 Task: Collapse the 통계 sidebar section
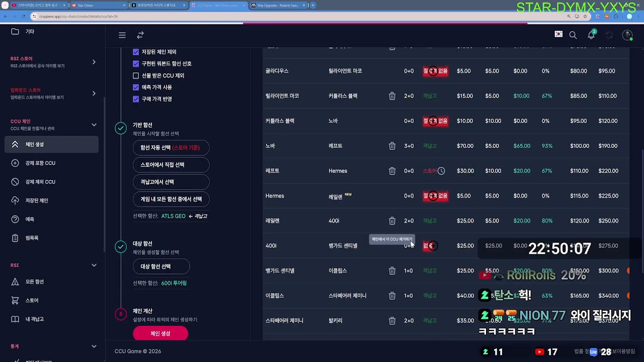pos(94,346)
